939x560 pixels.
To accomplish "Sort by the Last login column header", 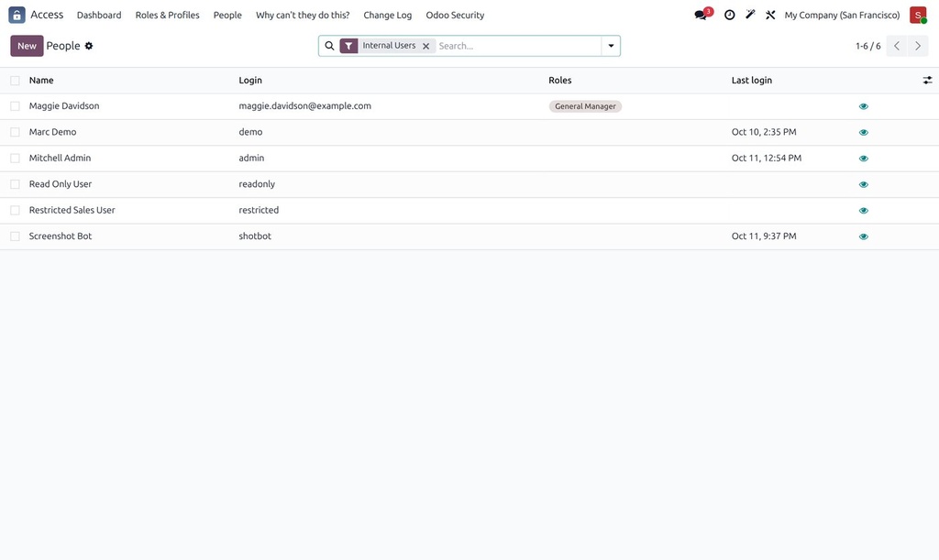I will point(752,80).
